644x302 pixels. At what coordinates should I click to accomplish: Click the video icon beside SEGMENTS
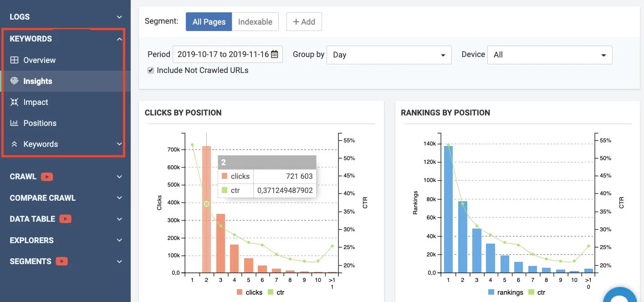[x=62, y=261]
